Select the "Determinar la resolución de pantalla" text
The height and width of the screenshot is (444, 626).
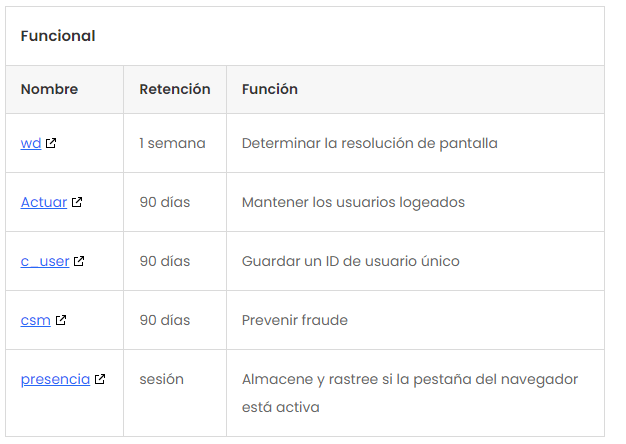369,143
